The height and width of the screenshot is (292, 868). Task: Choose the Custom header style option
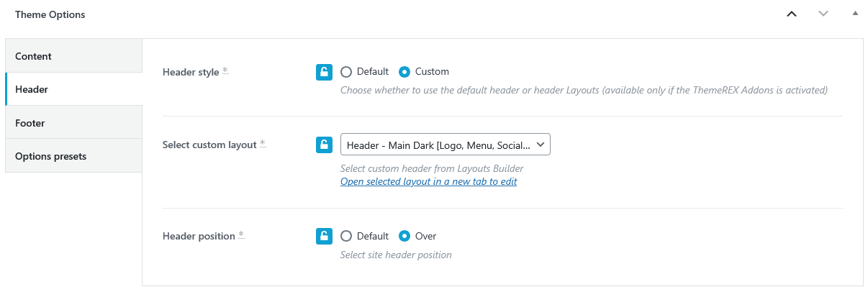(x=404, y=72)
